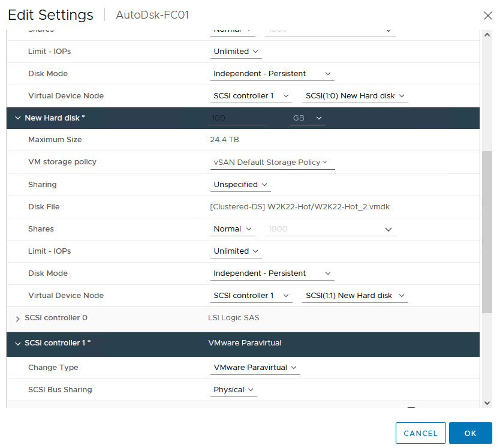Open SCSI Bus Sharing Physical dropdown
Viewport: 500px width, 448px height.
(x=233, y=390)
